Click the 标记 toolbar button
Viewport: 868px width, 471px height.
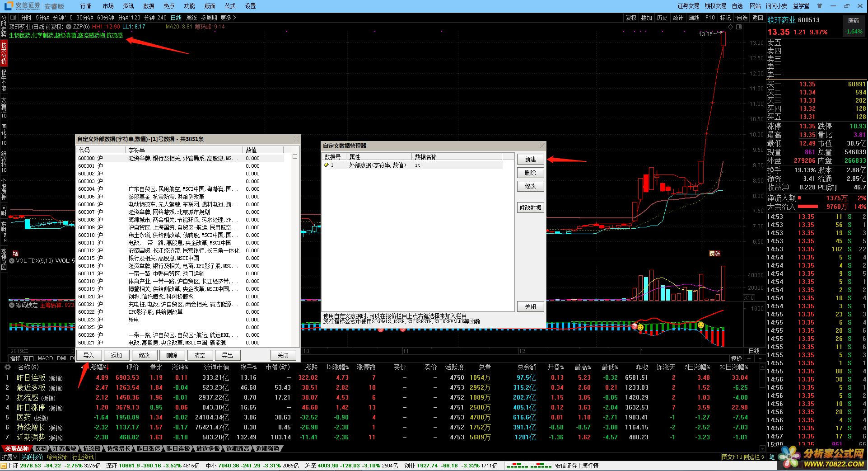pyautogui.click(x=725, y=18)
